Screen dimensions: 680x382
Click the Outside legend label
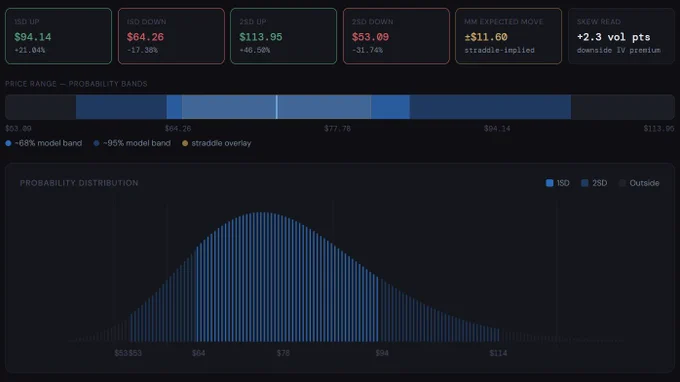pos(644,183)
